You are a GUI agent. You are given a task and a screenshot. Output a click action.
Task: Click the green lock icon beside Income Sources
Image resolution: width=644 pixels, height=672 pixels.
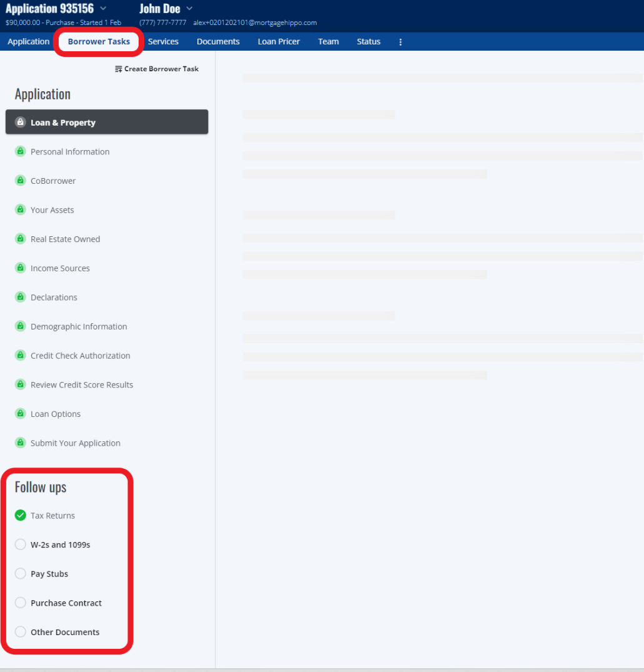20,268
